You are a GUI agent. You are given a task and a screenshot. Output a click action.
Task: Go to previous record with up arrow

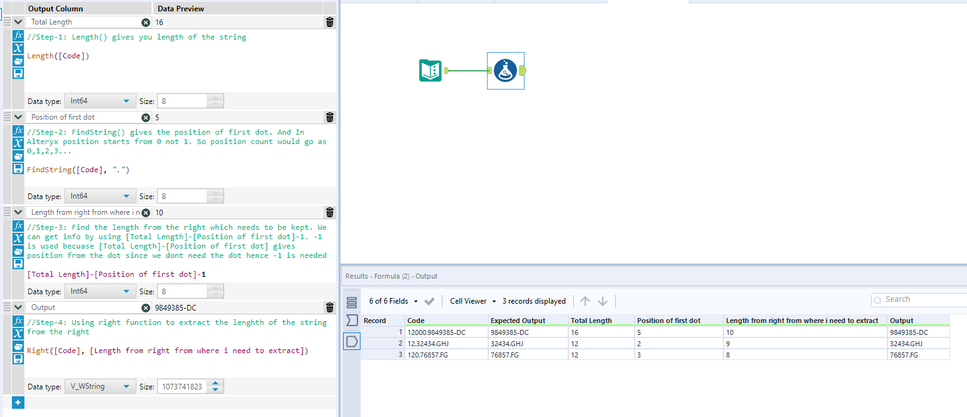[x=585, y=301]
